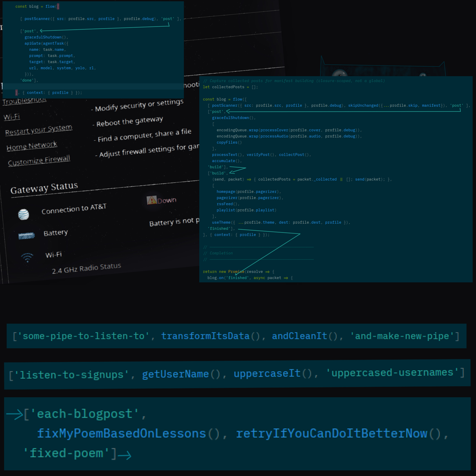Go to the Customize Firewall link
This screenshot has height=476, width=476.
click(39, 161)
